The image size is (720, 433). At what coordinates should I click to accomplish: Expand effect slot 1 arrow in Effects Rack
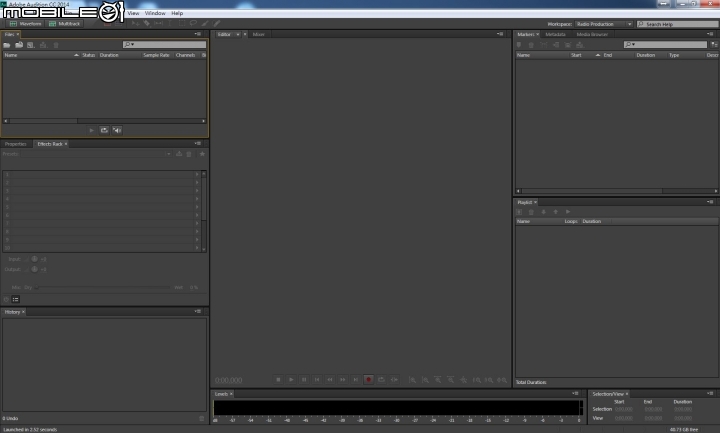click(x=197, y=174)
